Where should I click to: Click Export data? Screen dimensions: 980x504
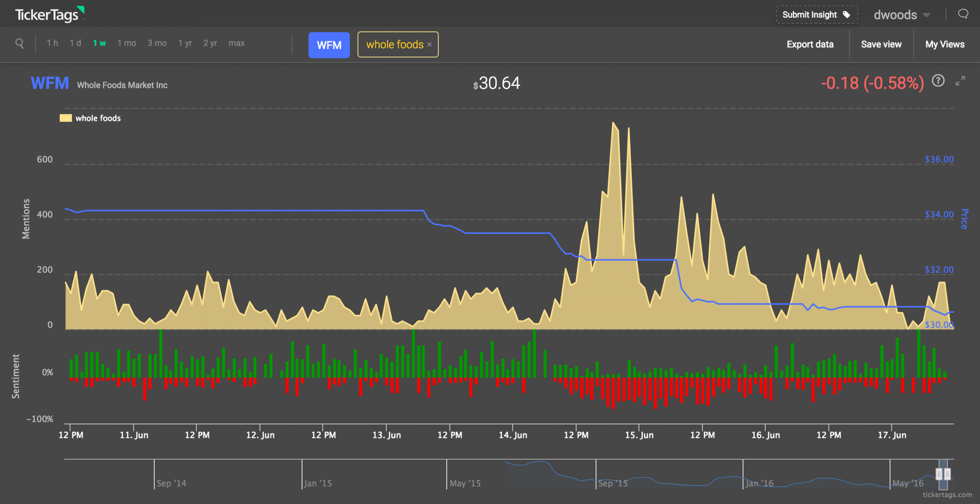point(810,45)
